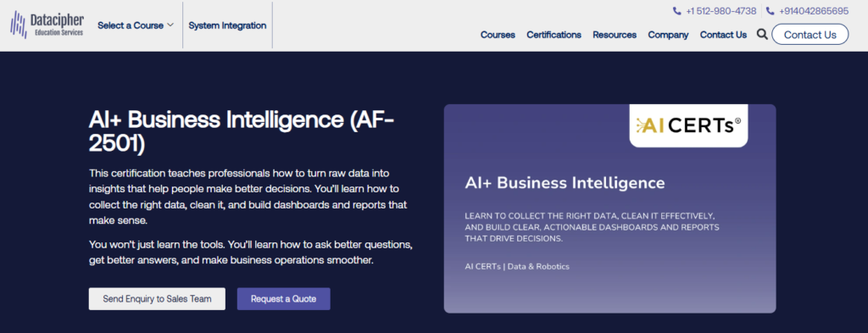Click the Datacipher Education Services logo

[x=47, y=25]
